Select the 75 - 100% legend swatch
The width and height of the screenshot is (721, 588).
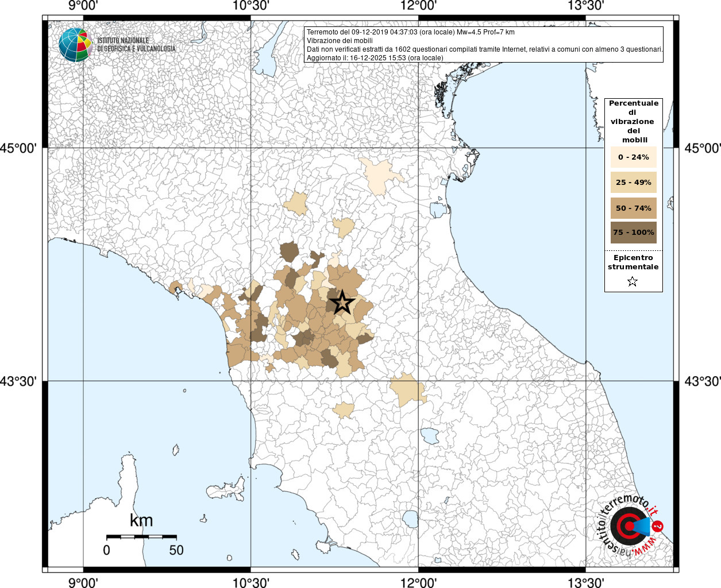pyautogui.click(x=634, y=233)
